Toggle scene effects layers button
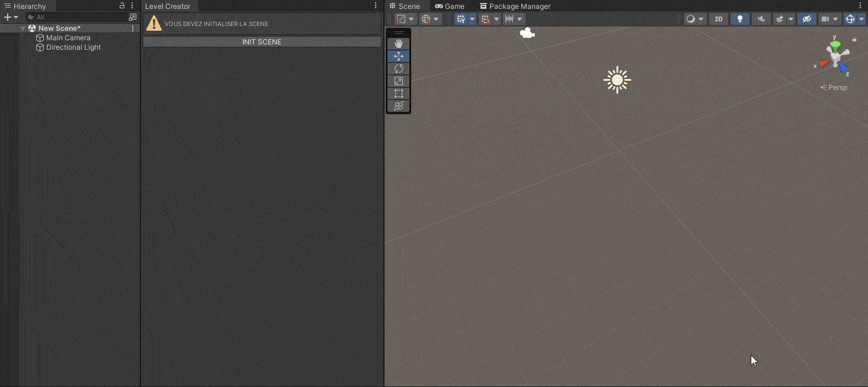This screenshot has width=868, height=387. click(x=780, y=19)
